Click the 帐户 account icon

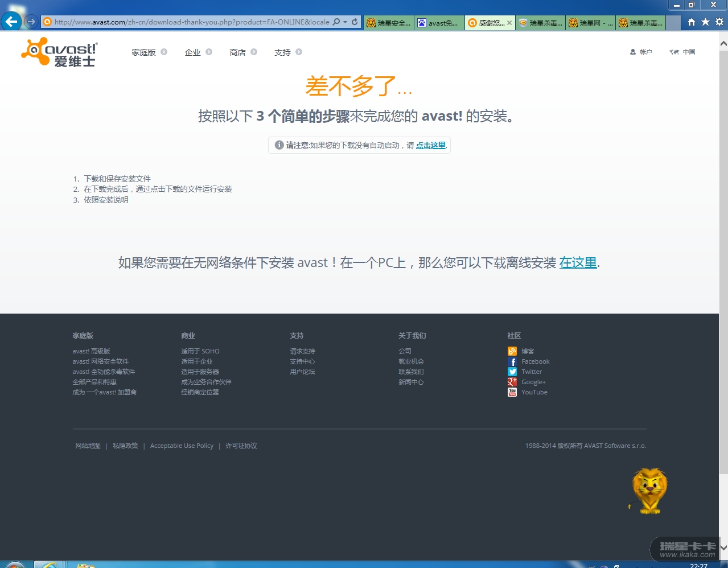(x=633, y=52)
